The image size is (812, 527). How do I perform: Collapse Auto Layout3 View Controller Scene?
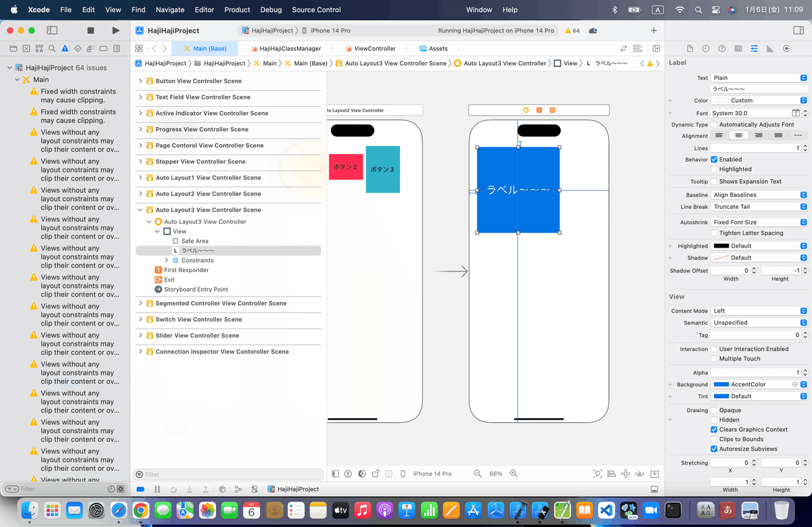(141, 210)
